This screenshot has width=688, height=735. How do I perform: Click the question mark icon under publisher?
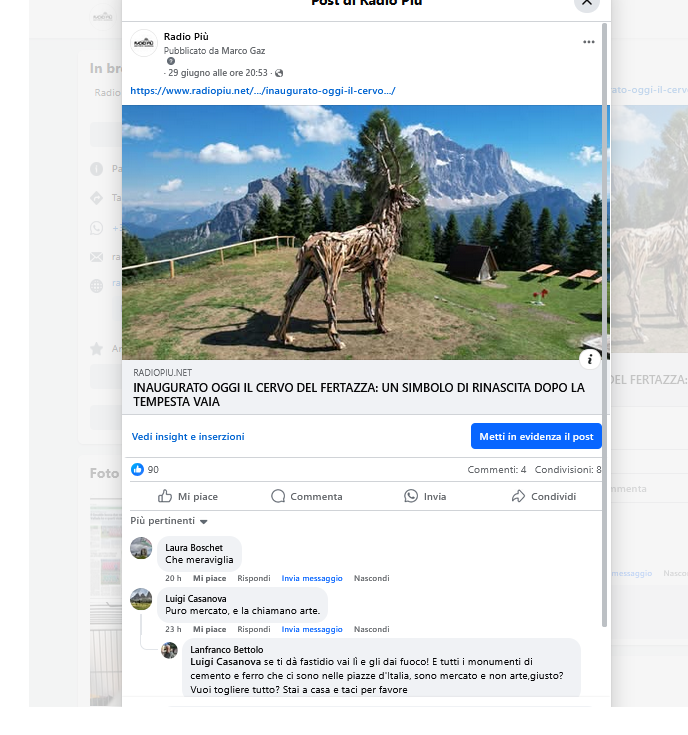click(x=171, y=61)
